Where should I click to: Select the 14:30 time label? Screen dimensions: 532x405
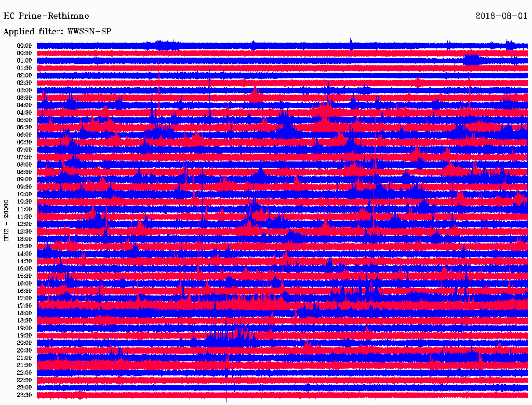pos(24,261)
